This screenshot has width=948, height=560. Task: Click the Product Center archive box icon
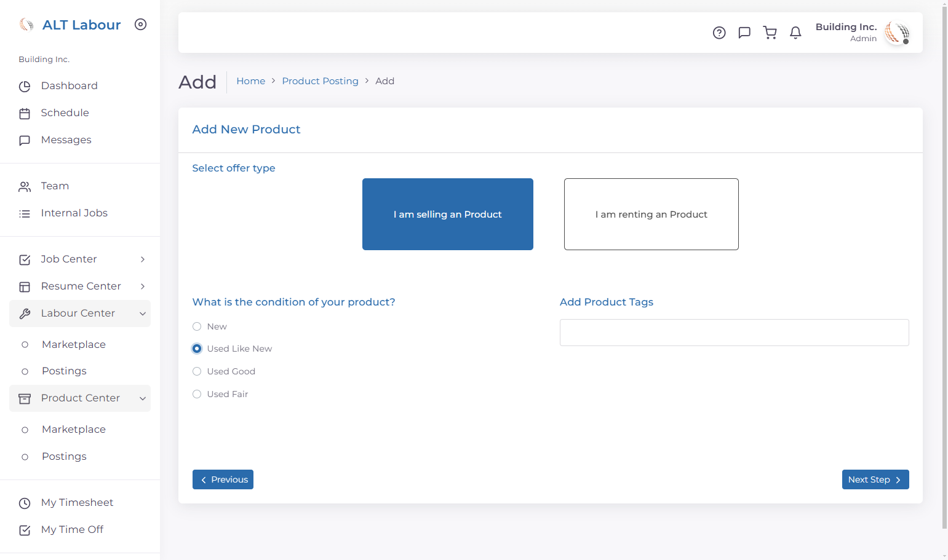pos(25,398)
